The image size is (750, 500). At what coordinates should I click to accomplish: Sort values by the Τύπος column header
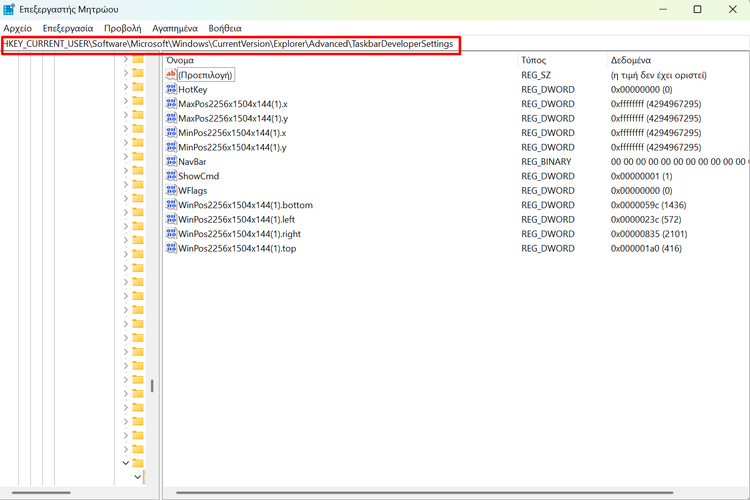(534, 60)
